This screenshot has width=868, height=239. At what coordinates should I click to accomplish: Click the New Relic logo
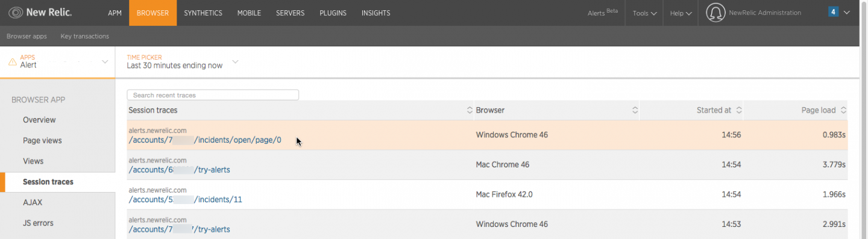[x=40, y=13]
